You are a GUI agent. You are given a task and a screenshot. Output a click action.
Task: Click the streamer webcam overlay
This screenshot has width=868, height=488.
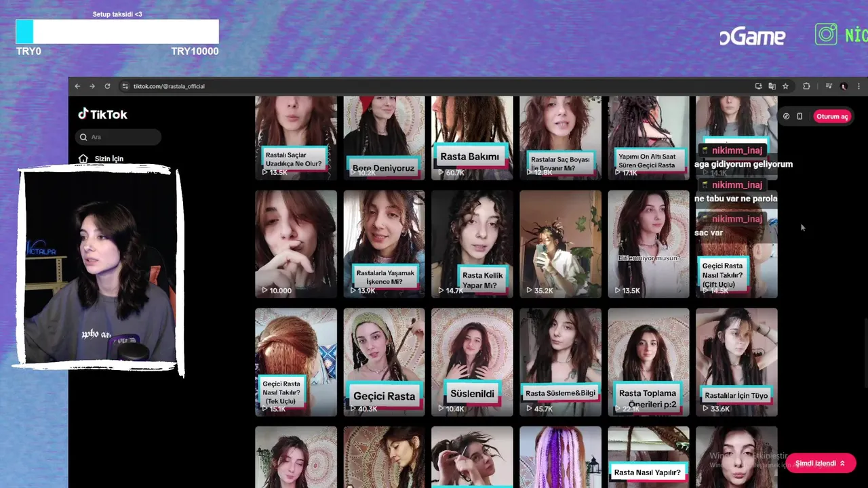pyautogui.click(x=99, y=268)
